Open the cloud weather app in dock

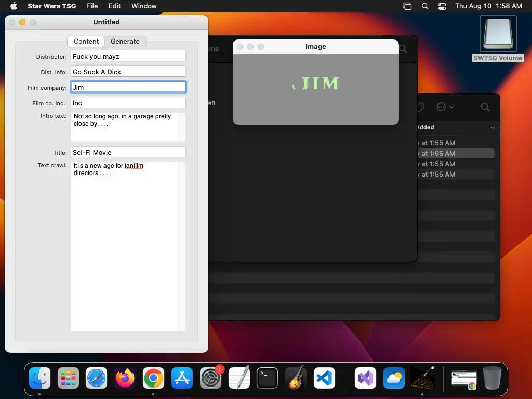(x=394, y=378)
